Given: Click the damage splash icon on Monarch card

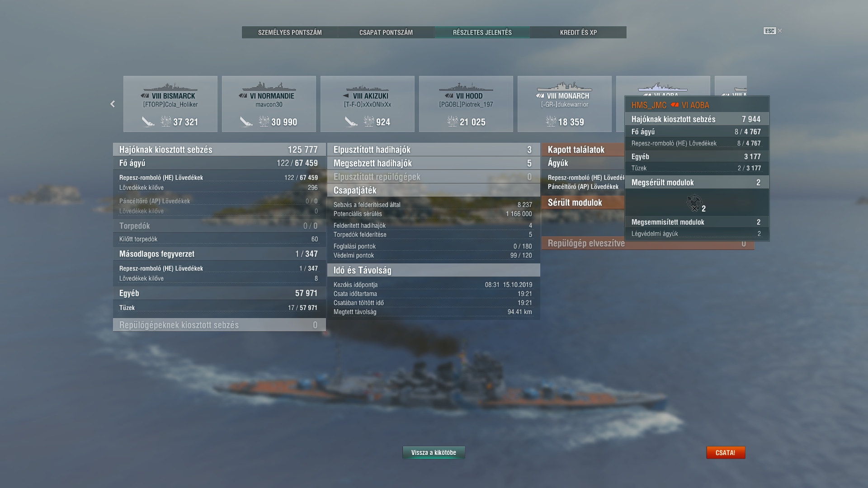Looking at the screenshot, I should (551, 121).
